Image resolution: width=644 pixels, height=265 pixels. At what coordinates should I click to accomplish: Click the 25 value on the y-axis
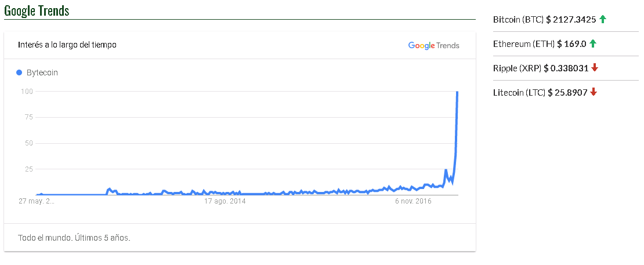coord(28,169)
